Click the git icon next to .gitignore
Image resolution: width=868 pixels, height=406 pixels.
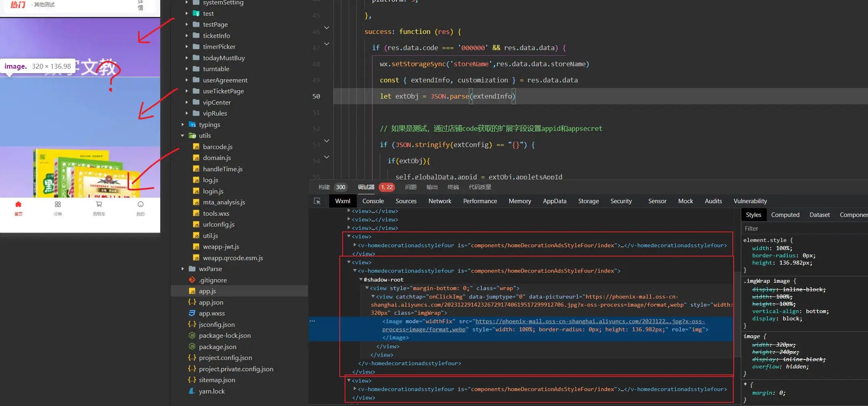click(192, 280)
